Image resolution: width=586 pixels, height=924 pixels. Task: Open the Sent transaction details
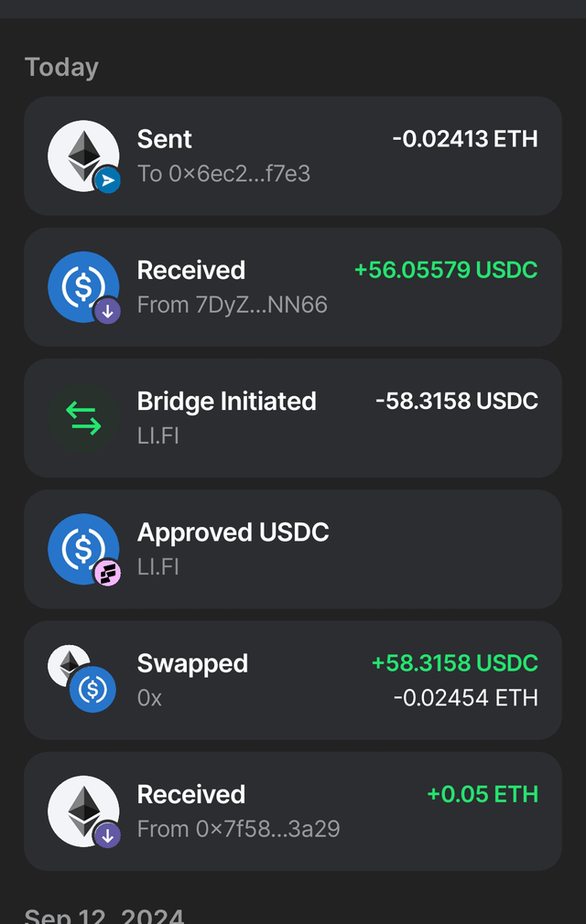pyautogui.click(x=292, y=156)
